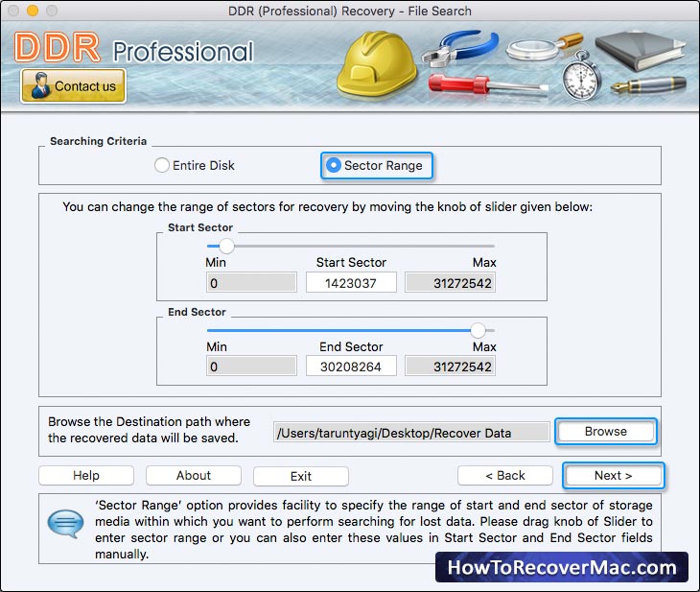Click the Start Sector value field
700x592 pixels.
tap(351, 283)
